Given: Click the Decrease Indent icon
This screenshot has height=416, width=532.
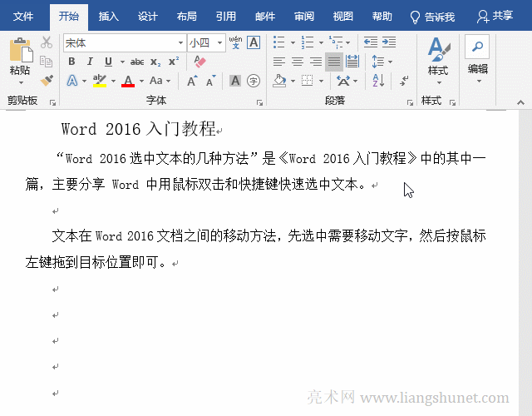Looking at the screenshot, I should coord(371,42).
